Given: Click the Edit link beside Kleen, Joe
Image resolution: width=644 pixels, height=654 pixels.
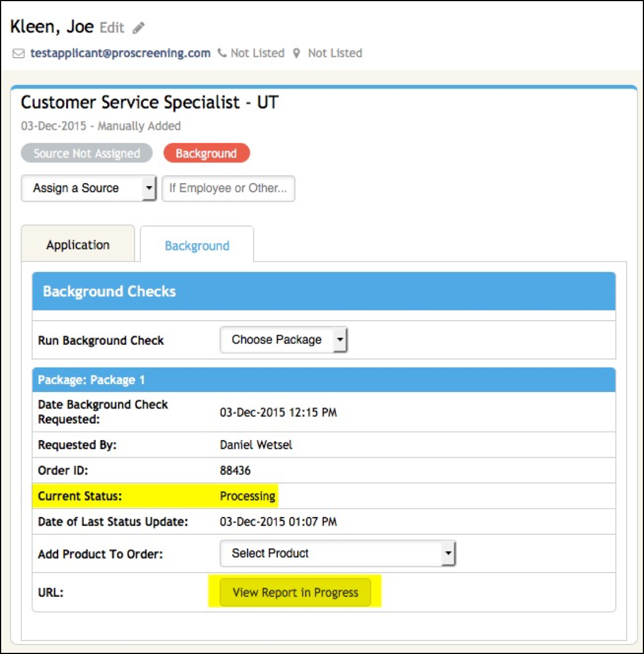Looking at the screenshot, I should point(112,27).
